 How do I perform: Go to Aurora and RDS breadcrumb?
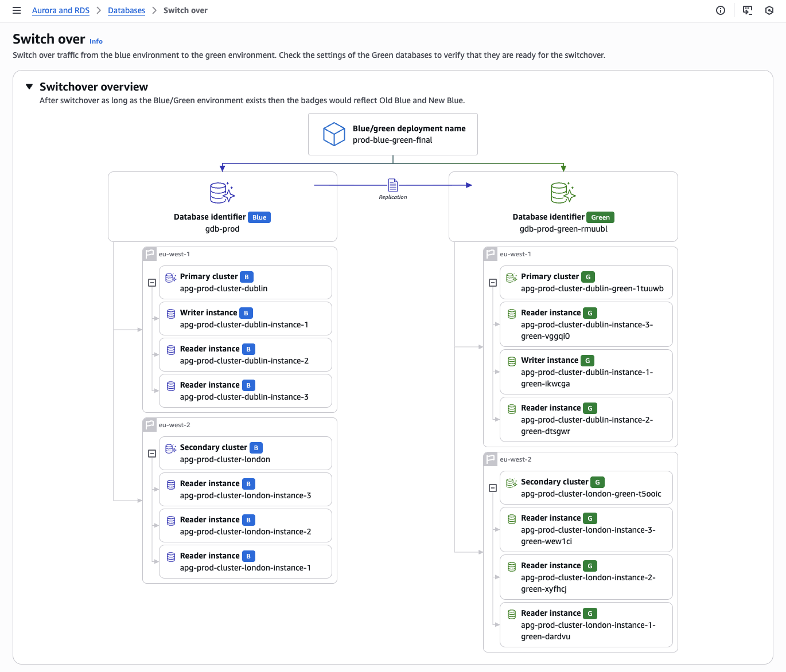61,10
